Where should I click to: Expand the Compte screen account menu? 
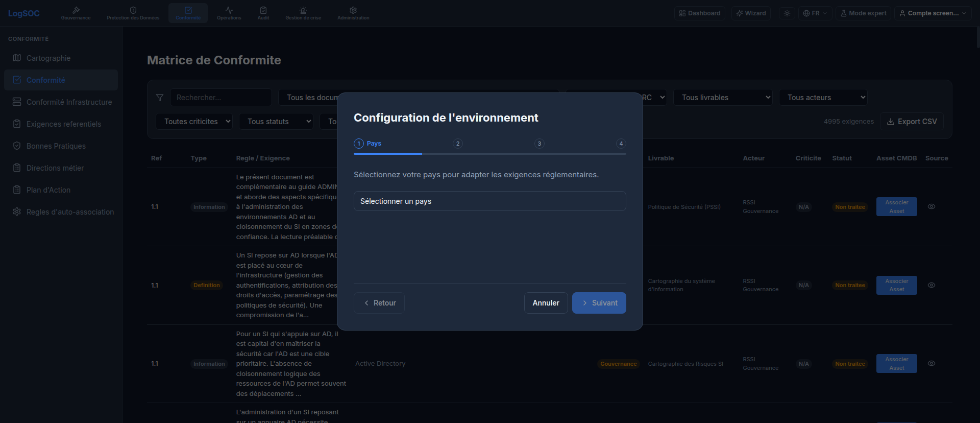point(933,13)
